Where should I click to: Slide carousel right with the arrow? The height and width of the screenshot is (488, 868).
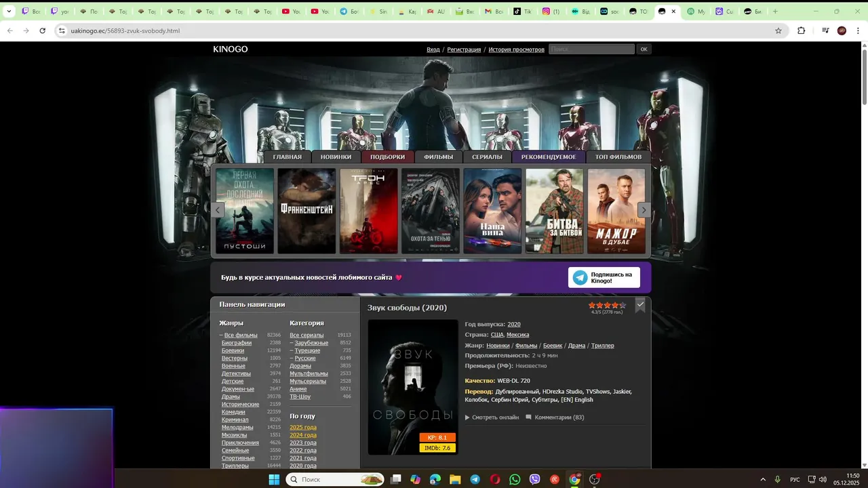coord(644,210)
